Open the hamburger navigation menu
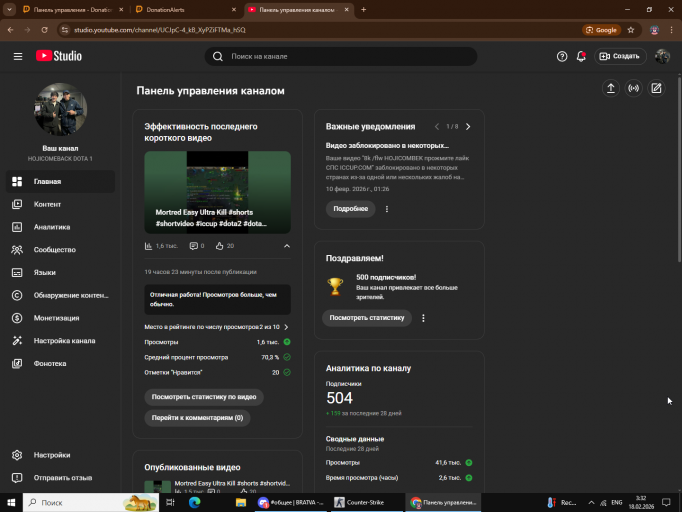This screenshot has height=512, width=682. click(x=18, y=56)
